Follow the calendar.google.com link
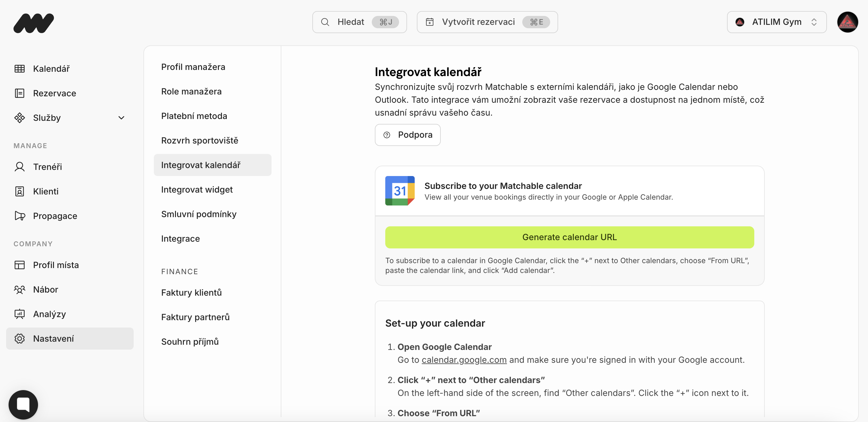868x422 pixels. point(464,360)
